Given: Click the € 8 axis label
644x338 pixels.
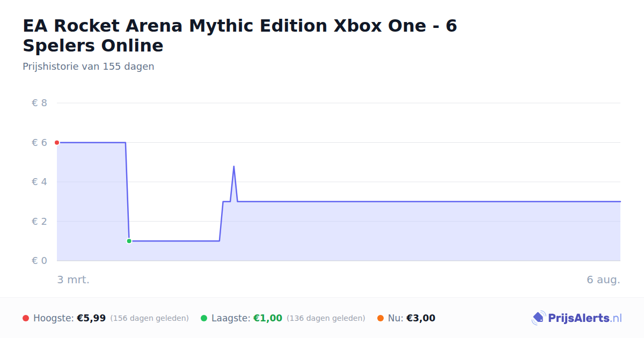Looking at the screenshot, I should (39, 103).
